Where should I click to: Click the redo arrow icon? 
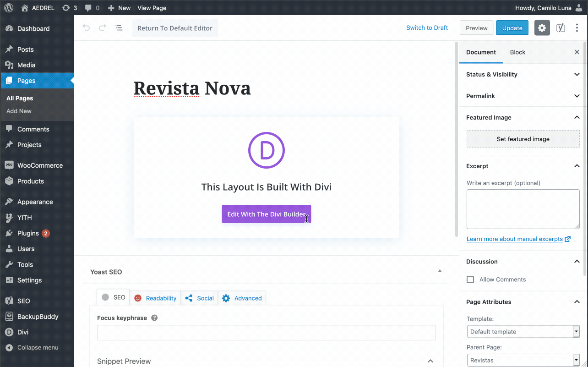103,28
